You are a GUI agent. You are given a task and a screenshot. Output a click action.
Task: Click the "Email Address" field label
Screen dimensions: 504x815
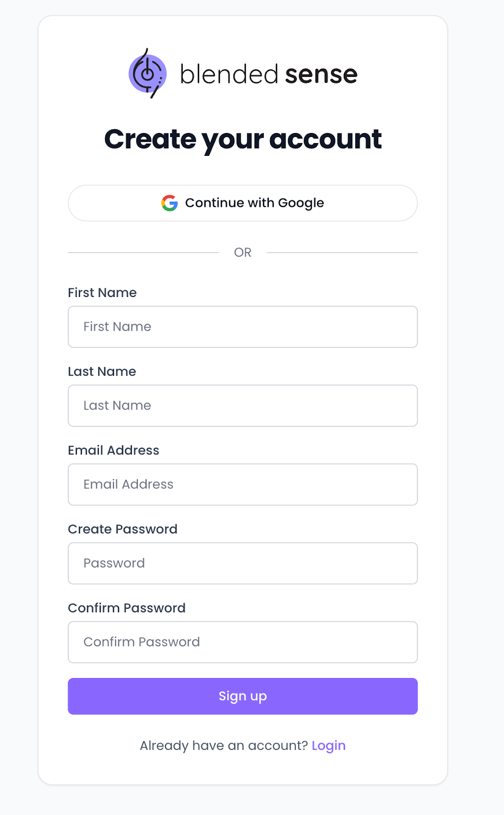point(114,450)
